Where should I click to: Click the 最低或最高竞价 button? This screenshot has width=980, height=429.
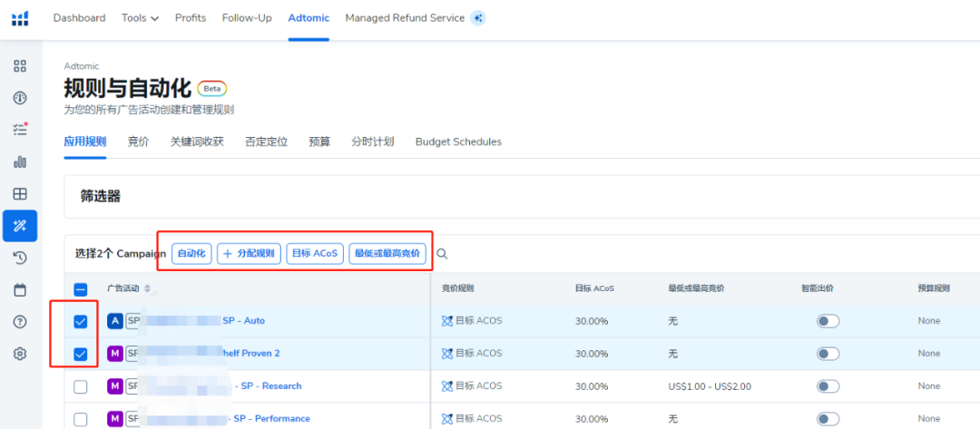pos(387,254)
